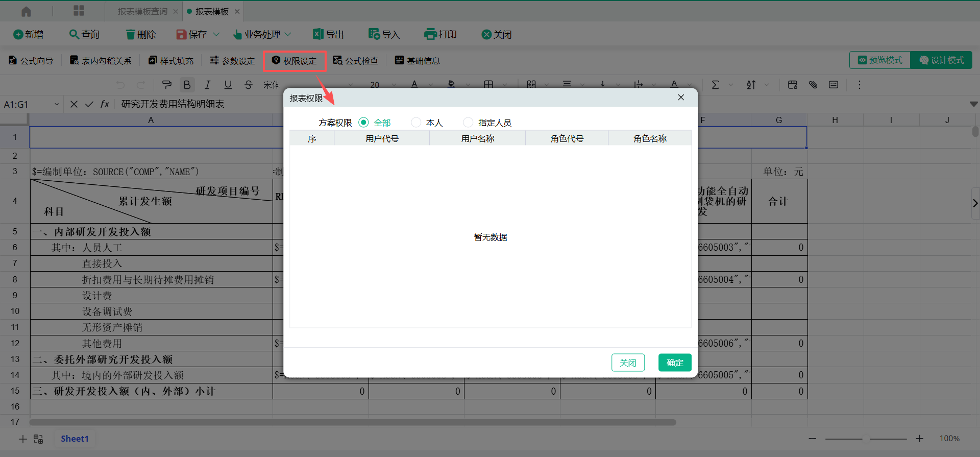Click the home icon in tab bar
Viewport: 980px width, 457px height.
click(26, 11)
